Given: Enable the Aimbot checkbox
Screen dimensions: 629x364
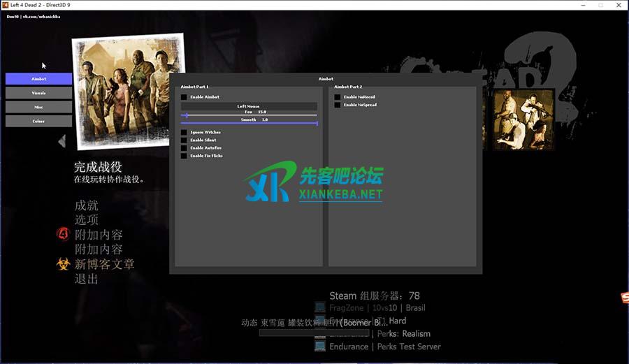Looking at the screenshot, I should click(185, 97).
